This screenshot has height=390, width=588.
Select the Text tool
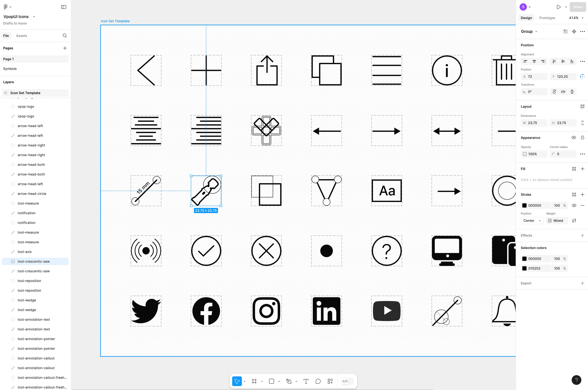[306, 381]
